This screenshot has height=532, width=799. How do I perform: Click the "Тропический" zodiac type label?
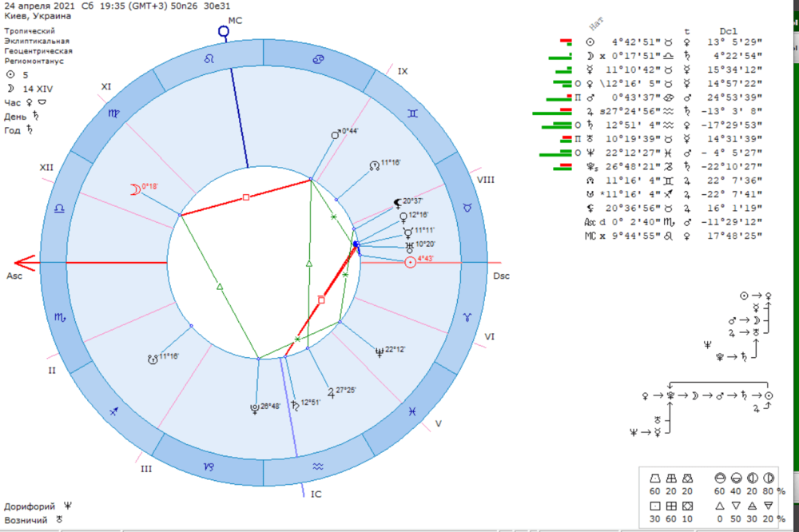coord(30,30)
